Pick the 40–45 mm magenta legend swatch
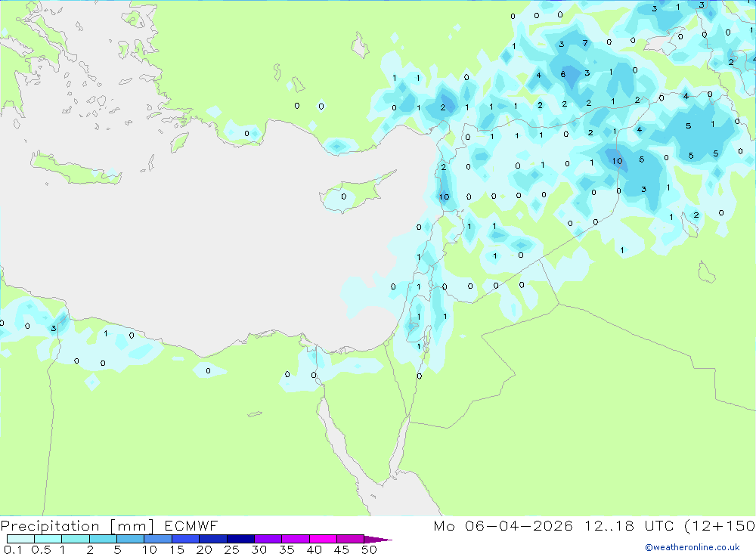 (x=323, y=539)
